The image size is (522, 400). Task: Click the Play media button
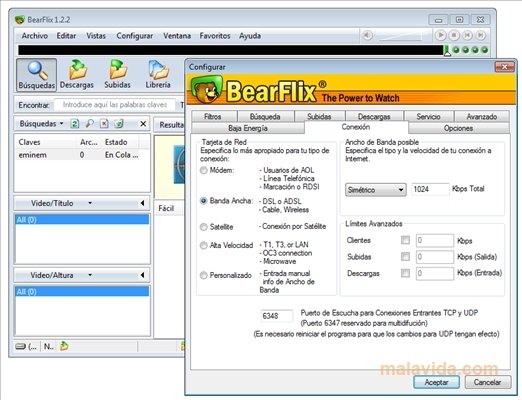(440, 35)
